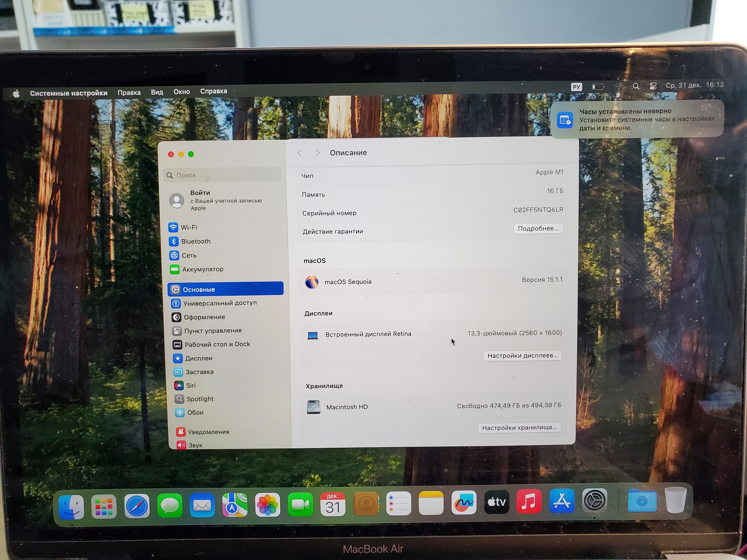
Task: Click Подробнее button for warranty
Action: 538,229
